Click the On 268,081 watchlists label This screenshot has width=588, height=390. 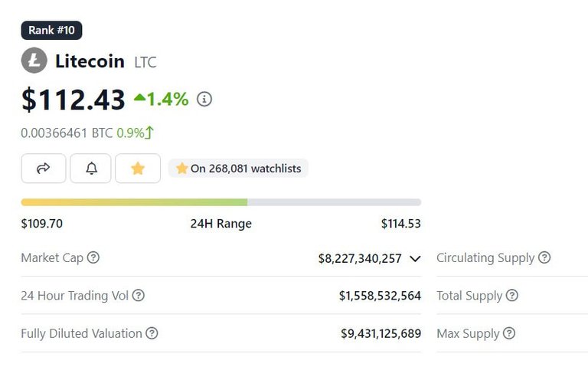point(238,169)
